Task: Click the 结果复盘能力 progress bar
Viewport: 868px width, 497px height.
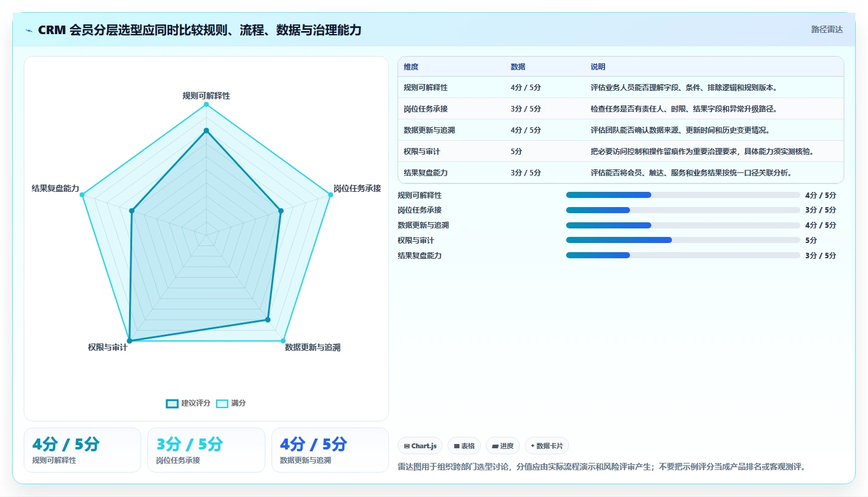Action: point(683,255)
